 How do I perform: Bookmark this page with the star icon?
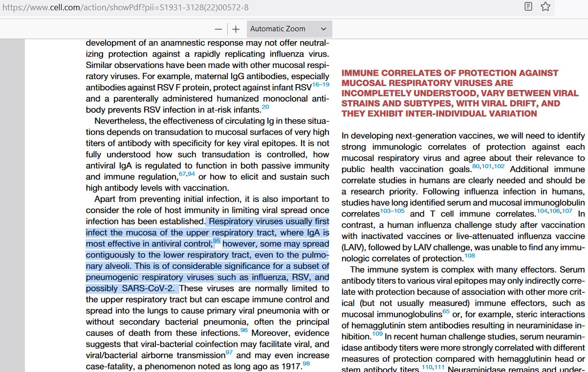coord(545,7)
